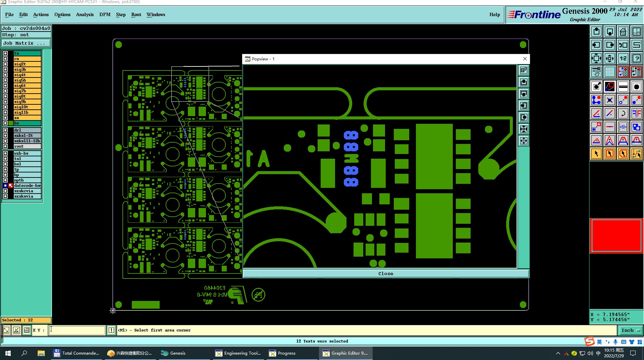The width and height of the screenshot is (644, 360).
Task: Click the mirror F flip icon
Action: [x=637, y=113]
